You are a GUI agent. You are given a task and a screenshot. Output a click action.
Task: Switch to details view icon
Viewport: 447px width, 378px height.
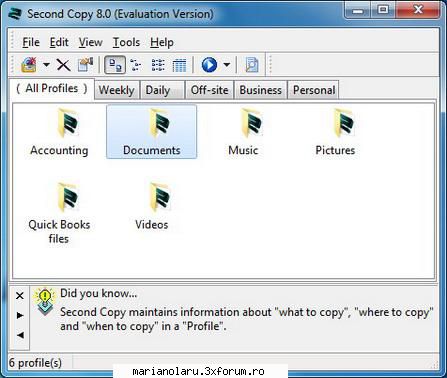(179, 65)
